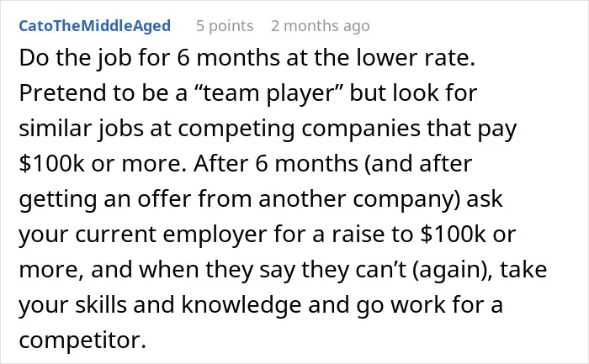Click the words 'but look for'

413,92
